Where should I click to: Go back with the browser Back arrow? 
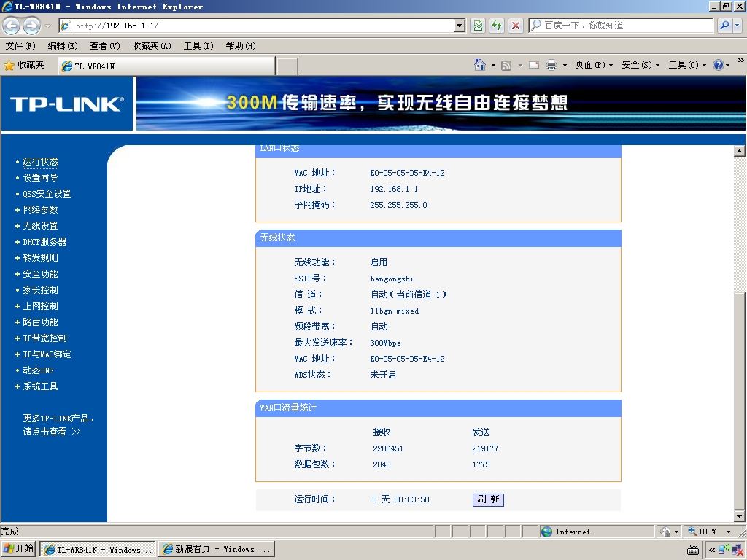pos(12,26)
